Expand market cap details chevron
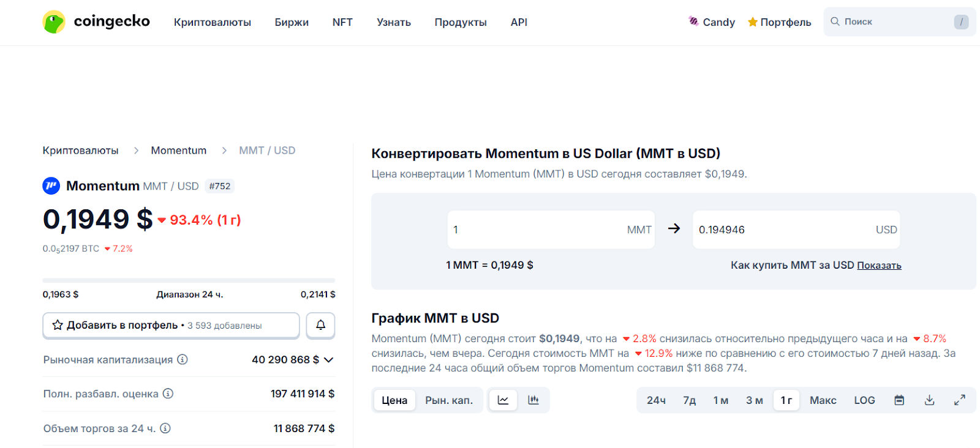This screenshot has height=448, width=980. tap(329, 360)
